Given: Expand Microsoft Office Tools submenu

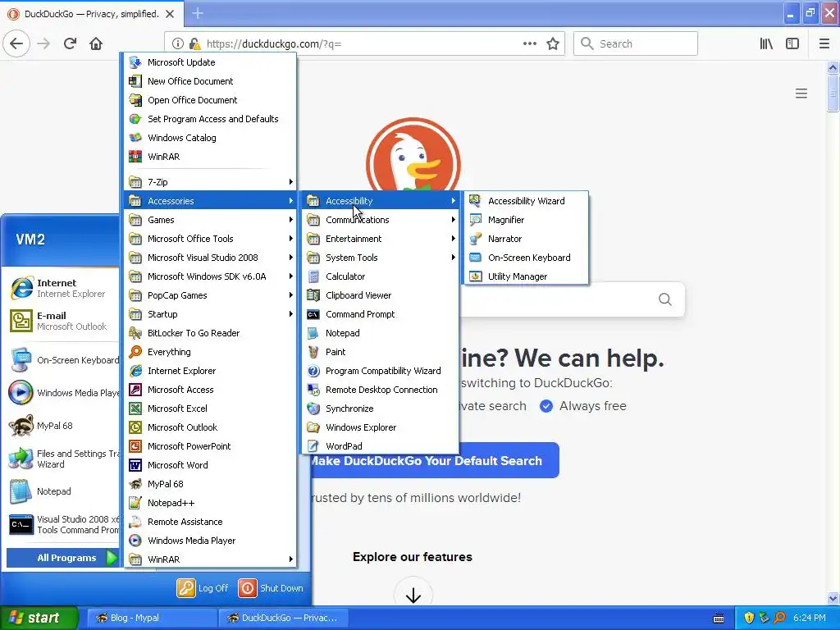Looking at the screenshot, I should click(210, 239).
